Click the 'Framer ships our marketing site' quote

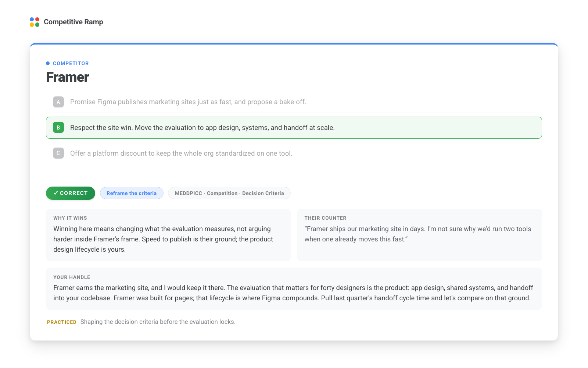418,234
